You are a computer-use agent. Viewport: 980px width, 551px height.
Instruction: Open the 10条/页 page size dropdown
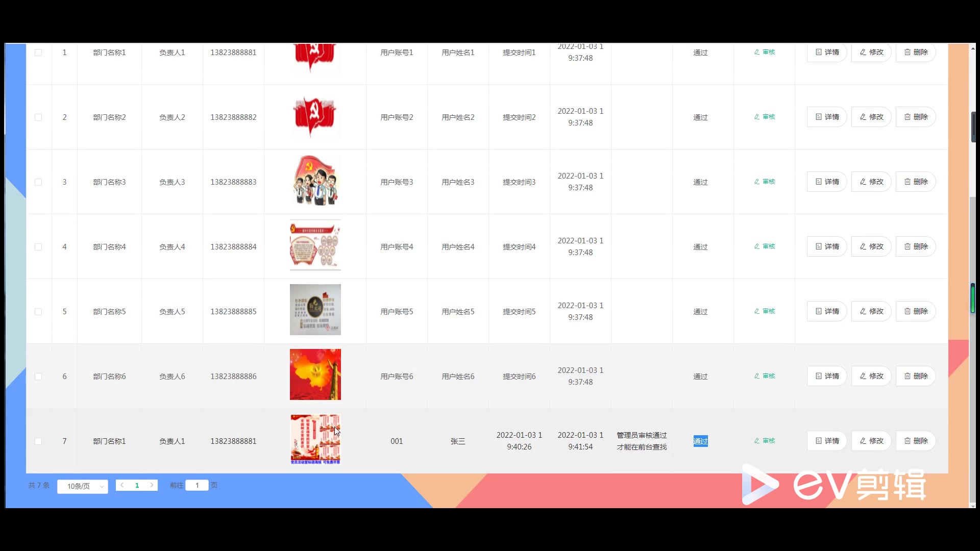[83, 486]
